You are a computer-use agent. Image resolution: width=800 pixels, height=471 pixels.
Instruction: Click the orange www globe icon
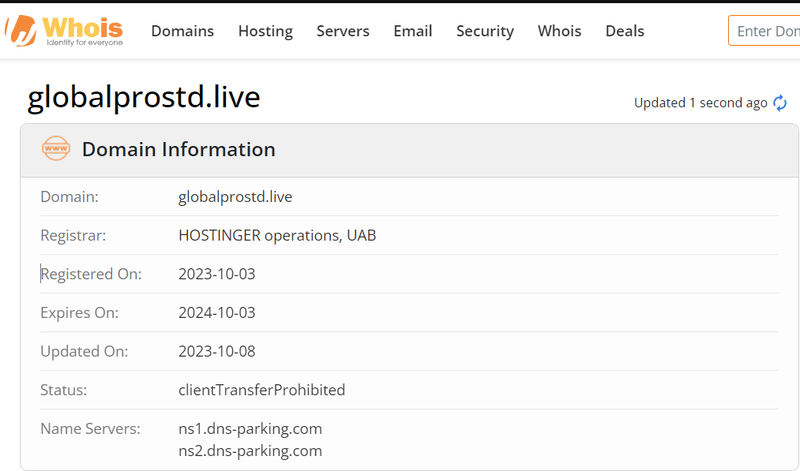[56, 148]
